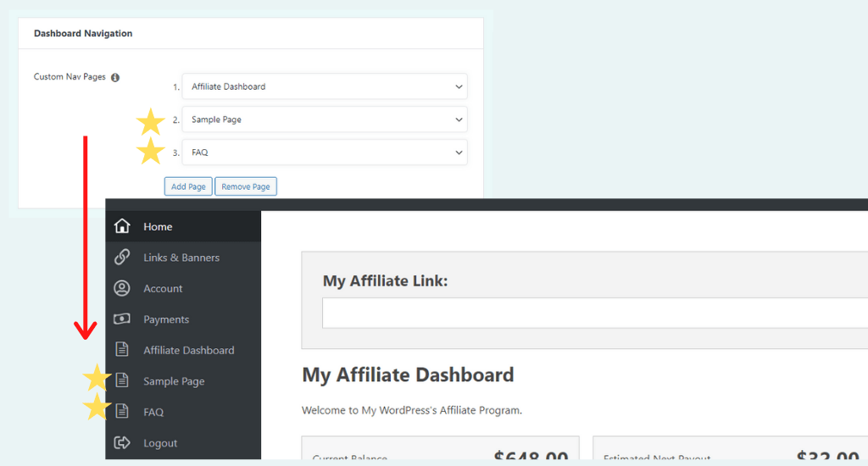Open the FAQ page dropdown
The width and height of the screenshot is (868, 466).
[325, 153]
